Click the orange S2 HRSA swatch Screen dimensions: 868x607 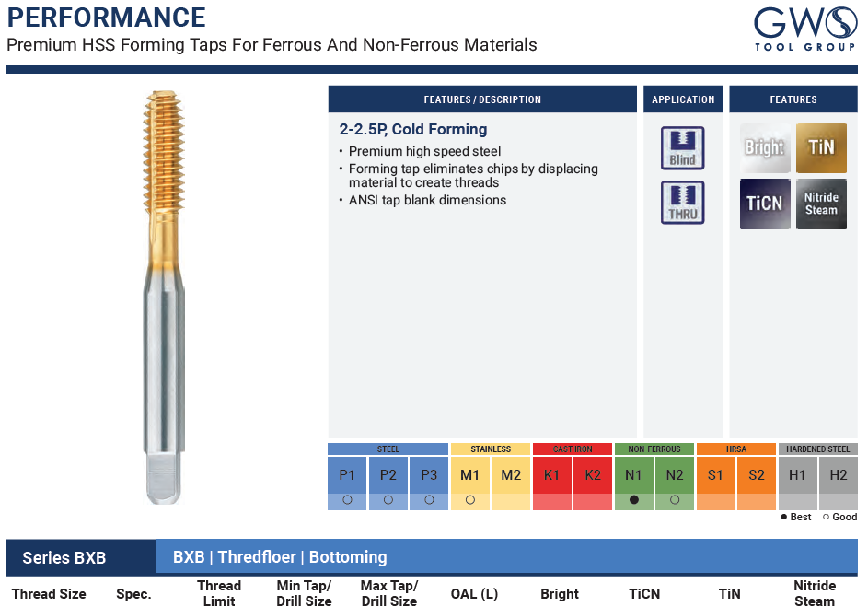click(x=757, y=475)
